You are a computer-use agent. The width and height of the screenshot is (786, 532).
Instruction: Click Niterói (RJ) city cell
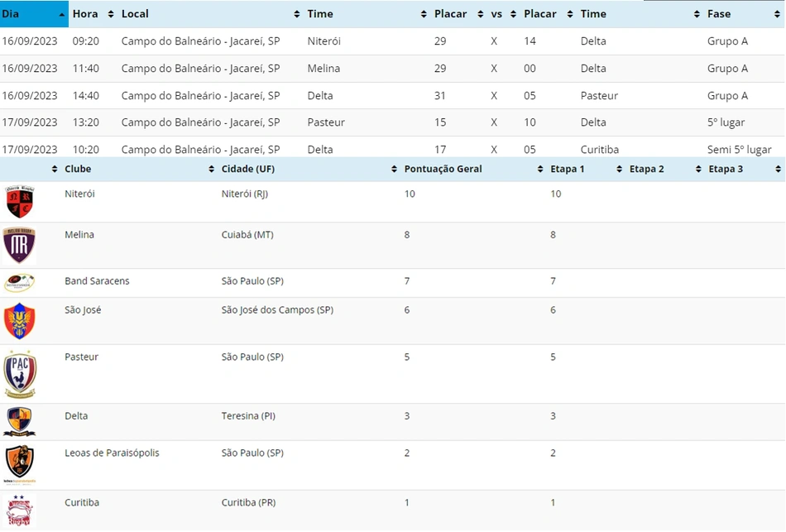point(245,194)
